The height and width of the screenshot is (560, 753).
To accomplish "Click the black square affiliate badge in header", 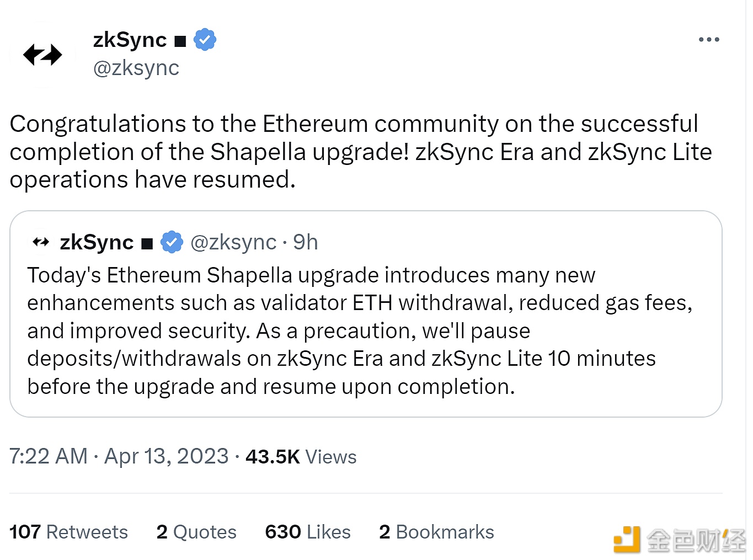I will coord(180,41).
